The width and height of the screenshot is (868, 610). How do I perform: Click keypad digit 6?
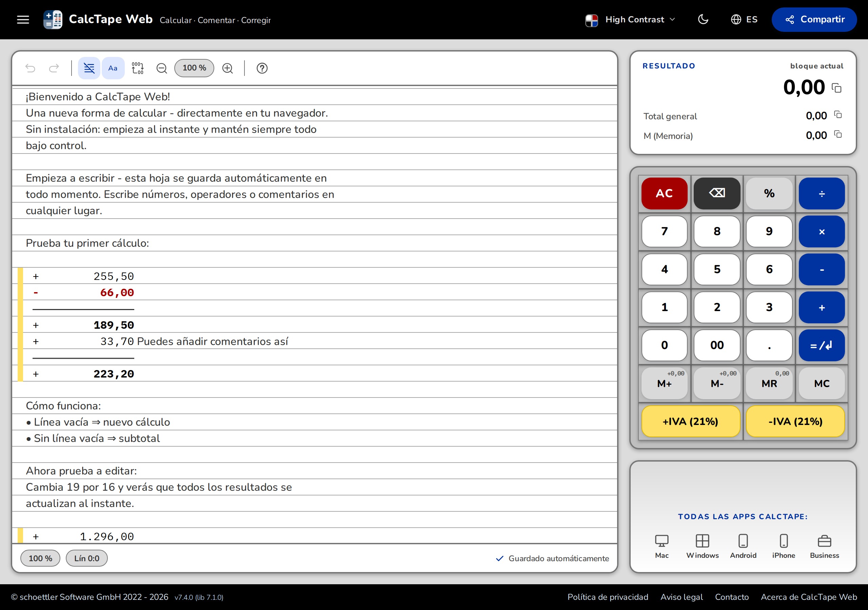click(769, 269)
